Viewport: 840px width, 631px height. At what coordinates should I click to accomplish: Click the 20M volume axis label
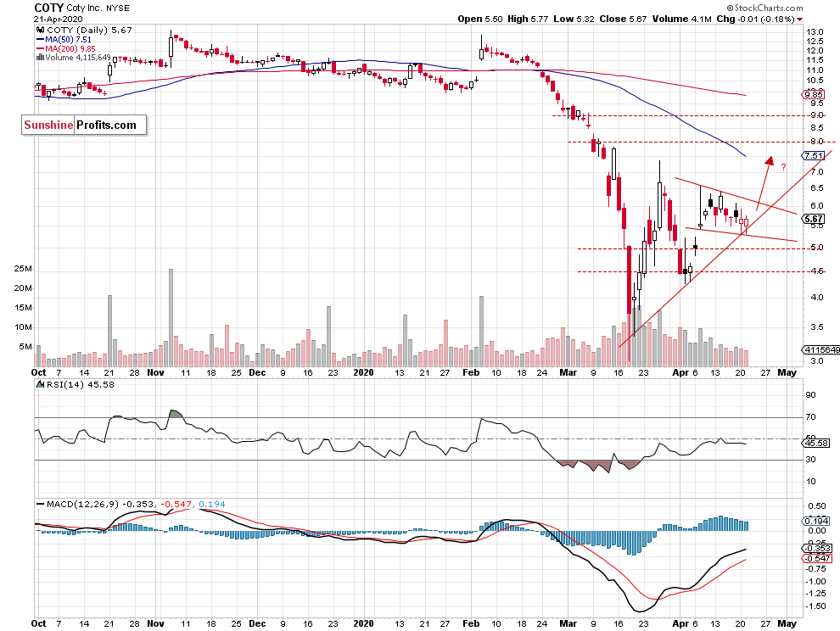click(23, 288)
